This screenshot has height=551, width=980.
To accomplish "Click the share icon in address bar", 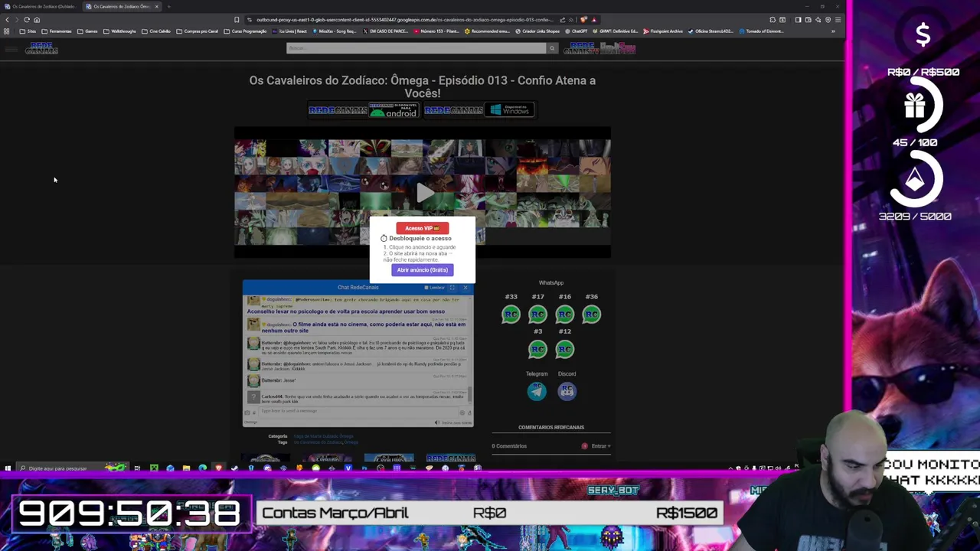I will point(563,20).
